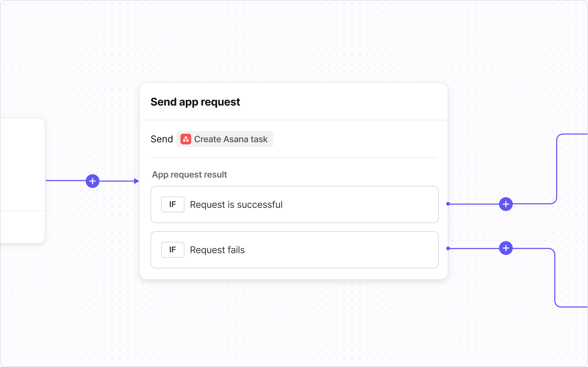Click the connector line leaving the left card
The height and width of the screenshot is (367, 588).
pyautogui.click(x=65, y=181)
